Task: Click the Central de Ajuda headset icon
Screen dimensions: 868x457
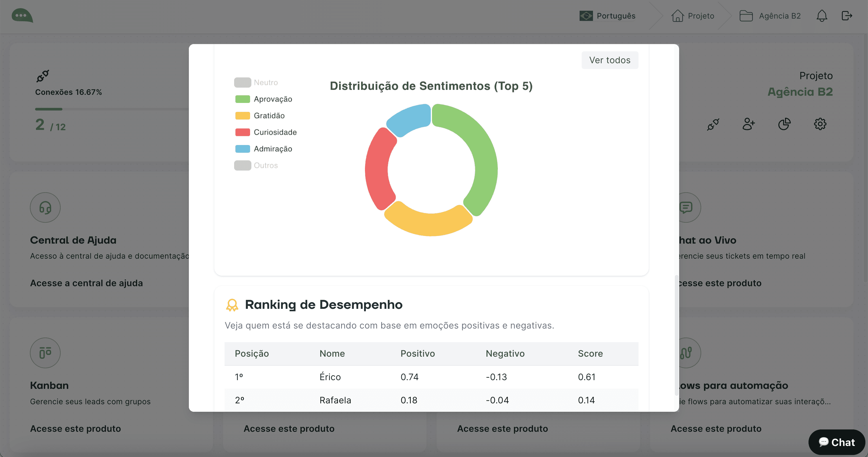Action: coord(45,207)
